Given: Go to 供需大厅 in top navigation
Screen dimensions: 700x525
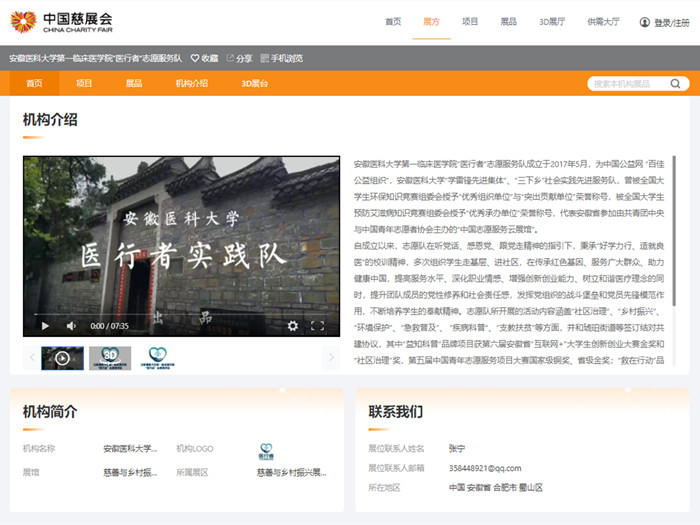Looking at the screenshot, I should (603, 21).
